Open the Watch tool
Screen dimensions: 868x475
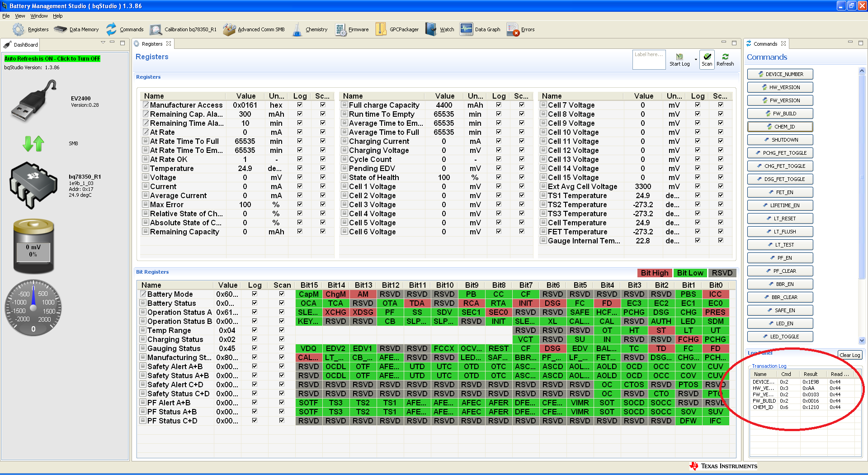[440, 29]
